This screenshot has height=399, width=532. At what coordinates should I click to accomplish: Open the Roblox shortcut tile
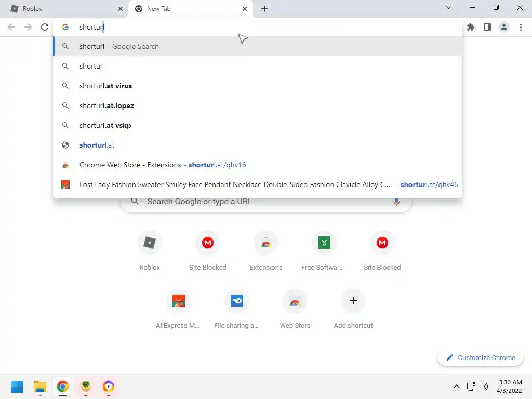click(x=150, y=251)
